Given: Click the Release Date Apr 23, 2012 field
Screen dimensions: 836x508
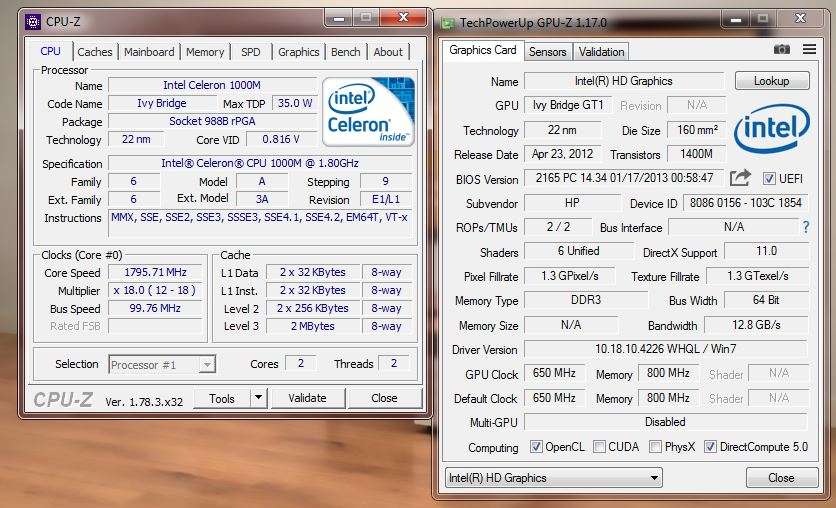Looking at the screenshot, I should click(x=562, y=154).
